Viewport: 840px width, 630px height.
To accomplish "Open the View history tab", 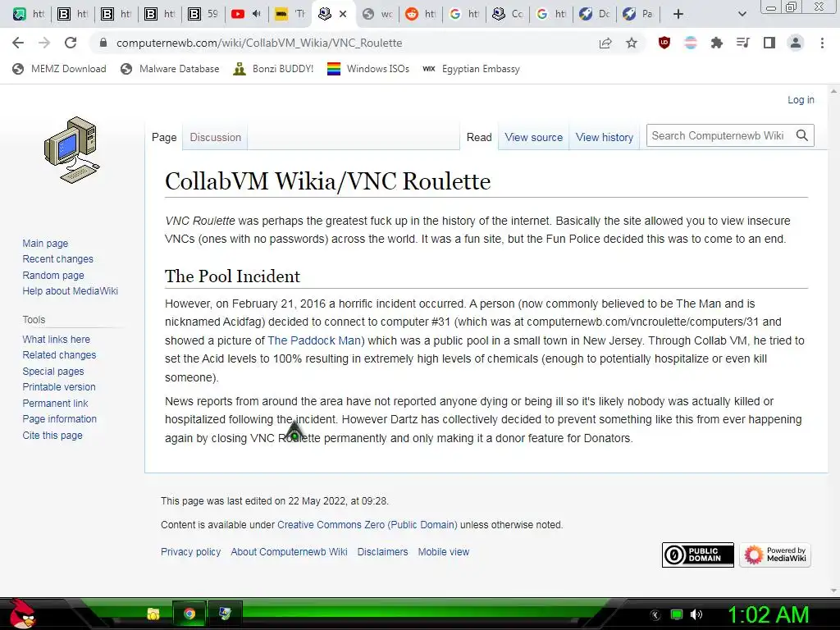I will point(605,137).
